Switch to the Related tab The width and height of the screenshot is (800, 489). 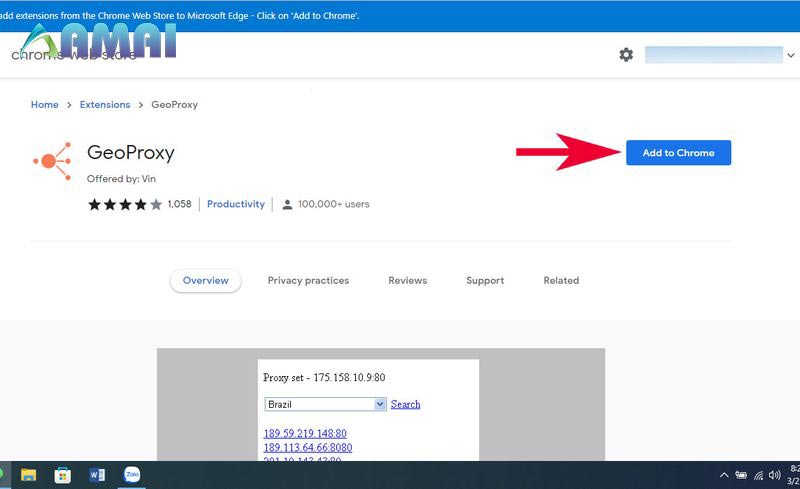561,281
